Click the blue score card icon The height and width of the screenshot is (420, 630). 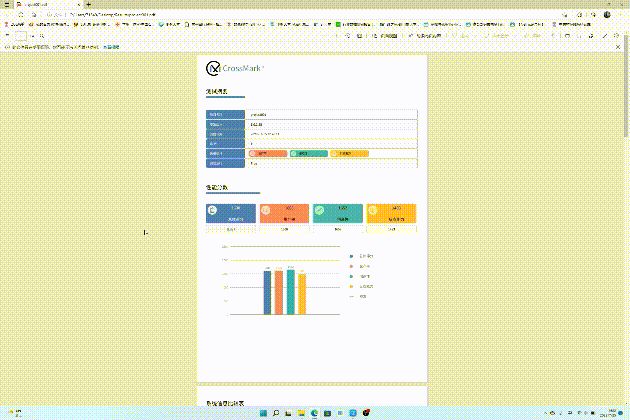click(212, 211)
